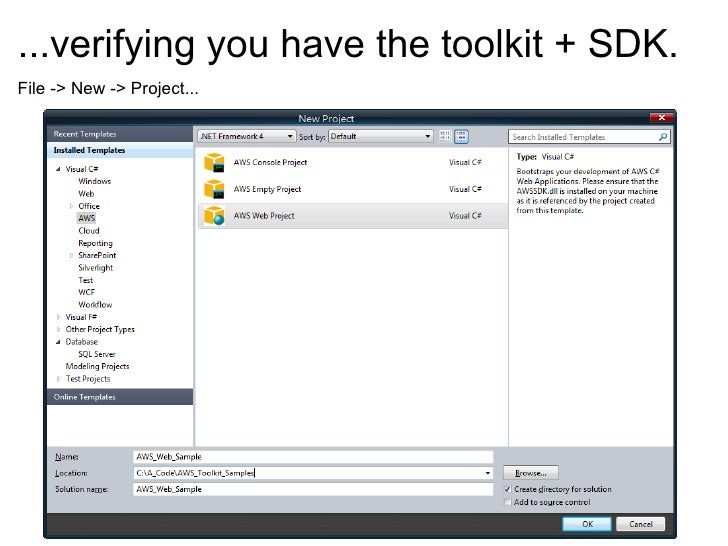Select the SharePoint tree item
Screen dimensions: 728x546
(97, 255)
